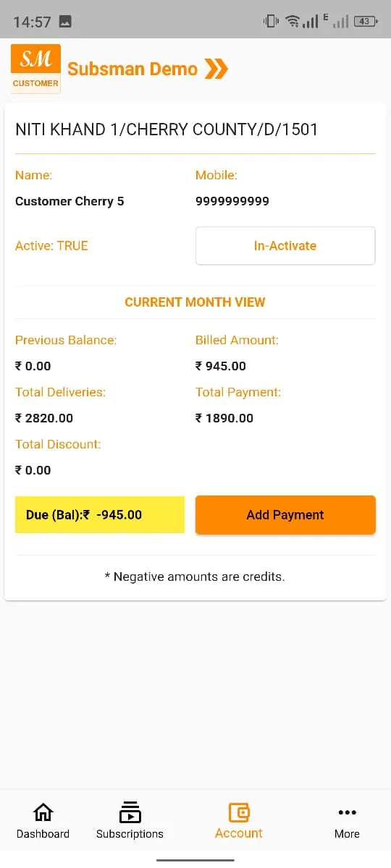Tap the yellow Due (Bal) box
391x868 pixels.
coord(100,515)
